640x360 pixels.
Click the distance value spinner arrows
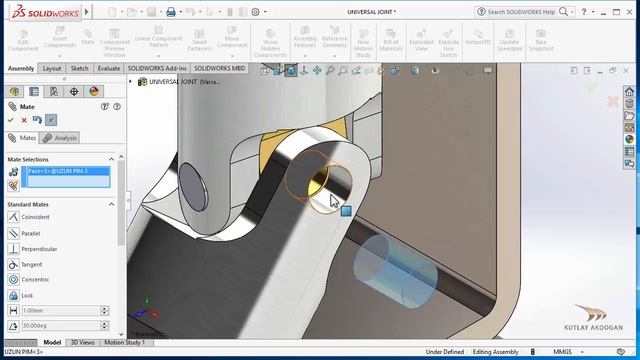[104, 311]
